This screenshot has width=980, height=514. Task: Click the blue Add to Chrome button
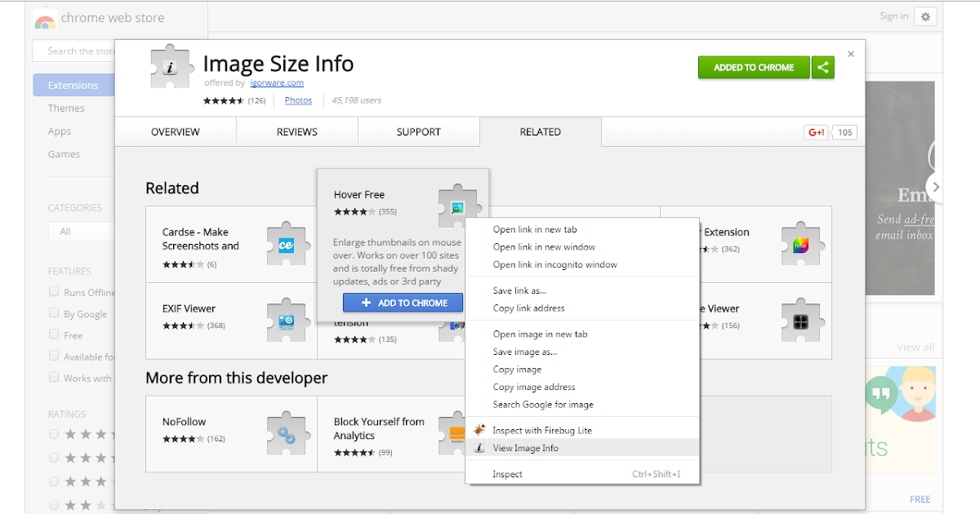click(x=403, y=303)
